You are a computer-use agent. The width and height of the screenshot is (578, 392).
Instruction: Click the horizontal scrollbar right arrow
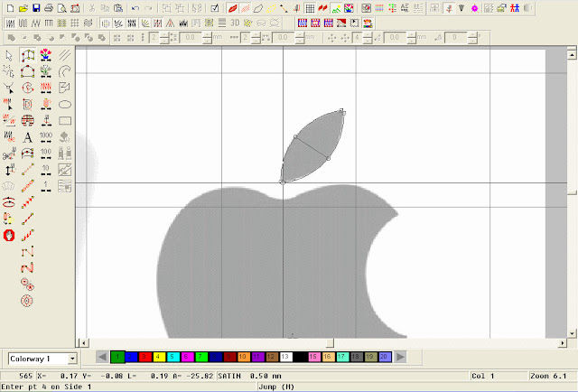click(x=563, y=343)
